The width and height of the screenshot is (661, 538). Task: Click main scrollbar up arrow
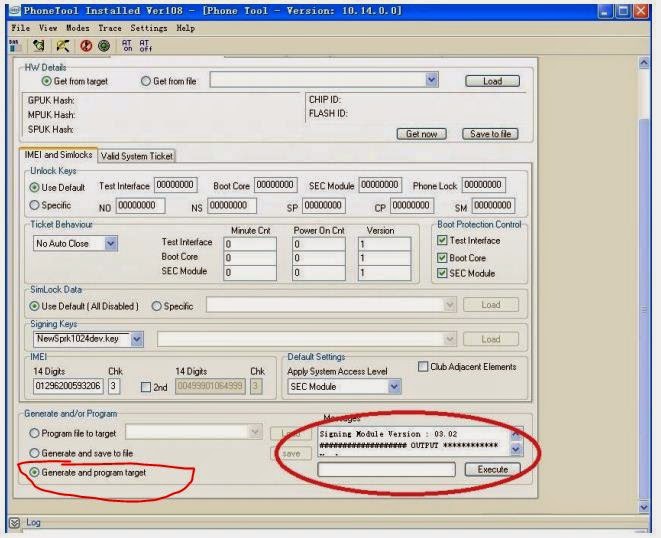click(x=644, y=63)
